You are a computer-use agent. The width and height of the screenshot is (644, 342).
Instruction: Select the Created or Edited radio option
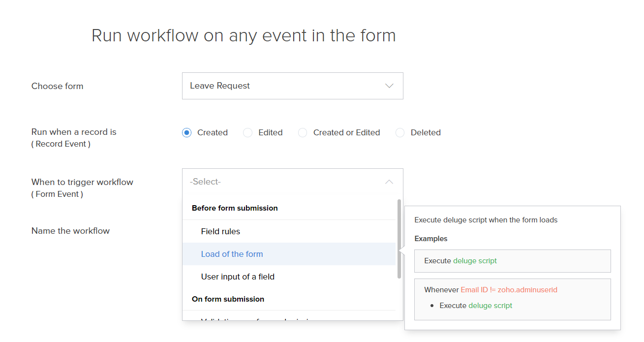click(x=303, y=133)
